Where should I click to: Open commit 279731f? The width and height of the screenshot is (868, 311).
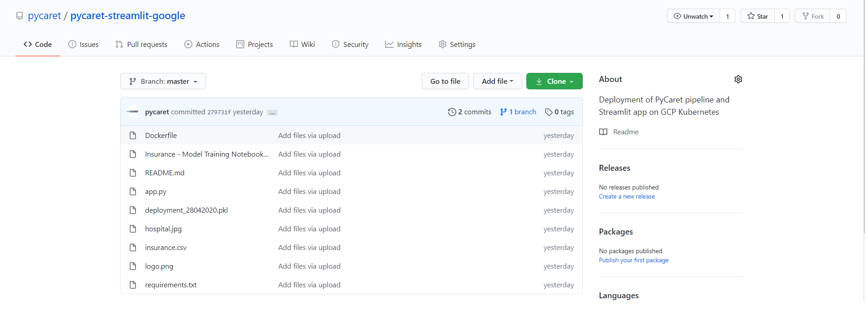pos(219,112)
